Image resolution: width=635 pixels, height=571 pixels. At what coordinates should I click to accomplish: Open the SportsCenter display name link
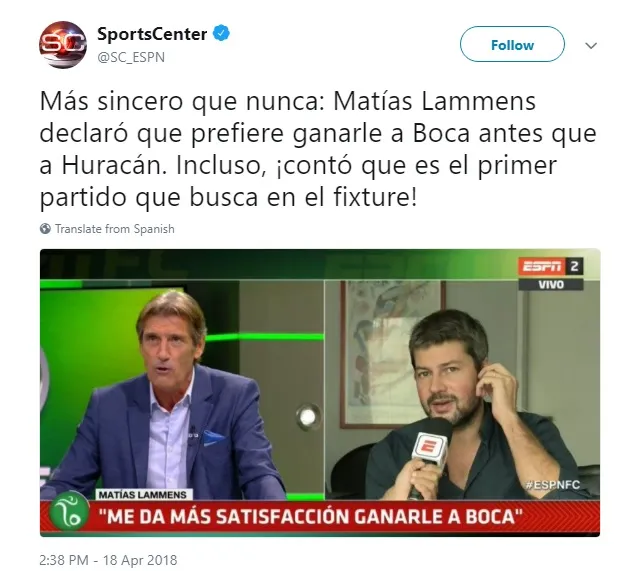click(x=152, y=34)
